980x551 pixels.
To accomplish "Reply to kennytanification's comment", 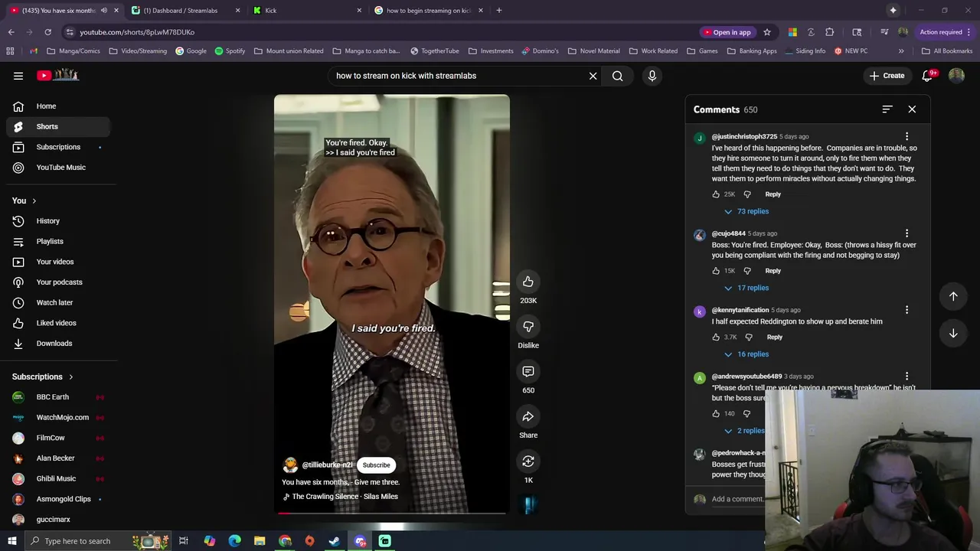I will [774, 337].
